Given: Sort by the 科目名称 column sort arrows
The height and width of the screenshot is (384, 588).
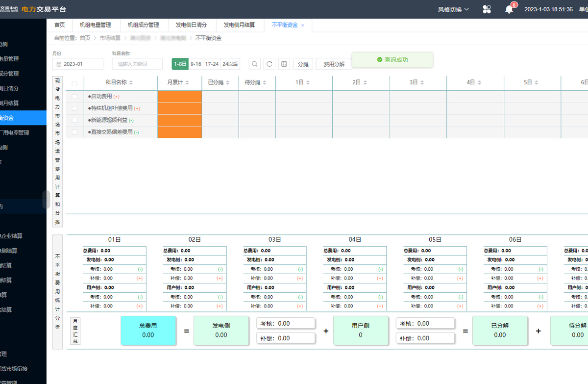Looking at the screenshot, I should (131, 83).
